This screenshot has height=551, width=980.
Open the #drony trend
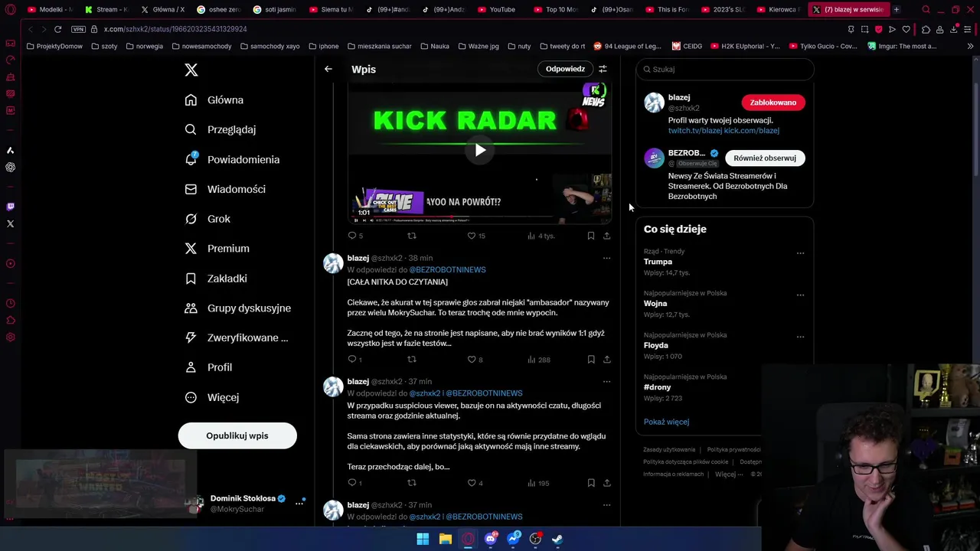(658, 387)
